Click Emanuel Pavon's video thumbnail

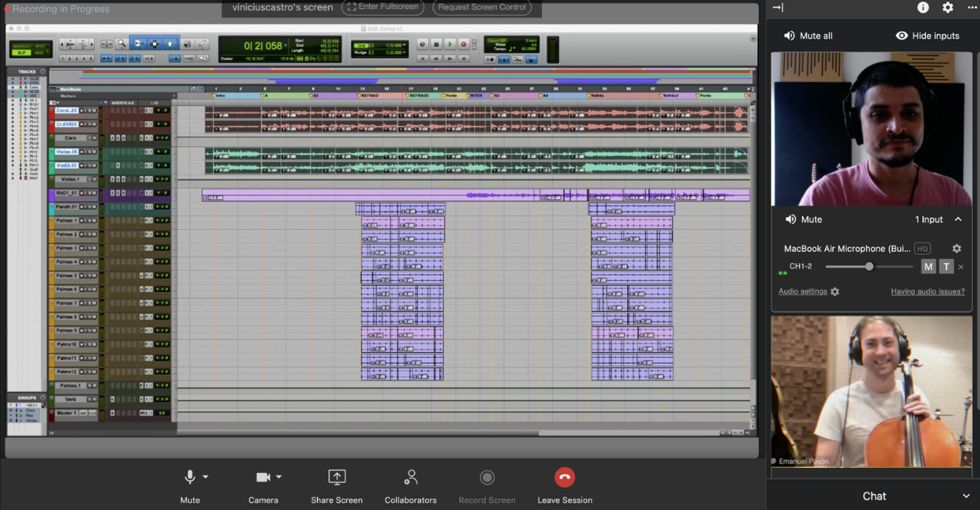(x=871, y=392)
